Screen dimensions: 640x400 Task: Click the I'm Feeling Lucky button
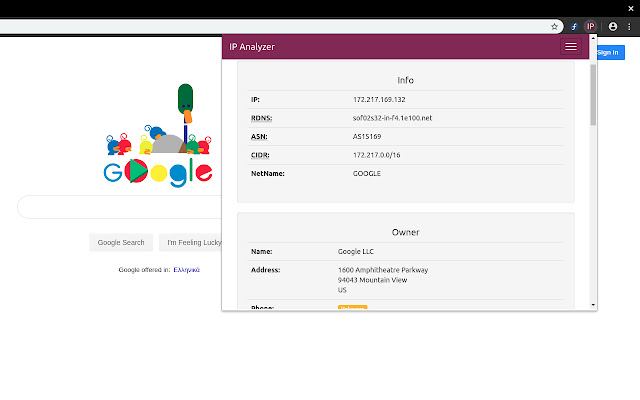coord(191,242)
